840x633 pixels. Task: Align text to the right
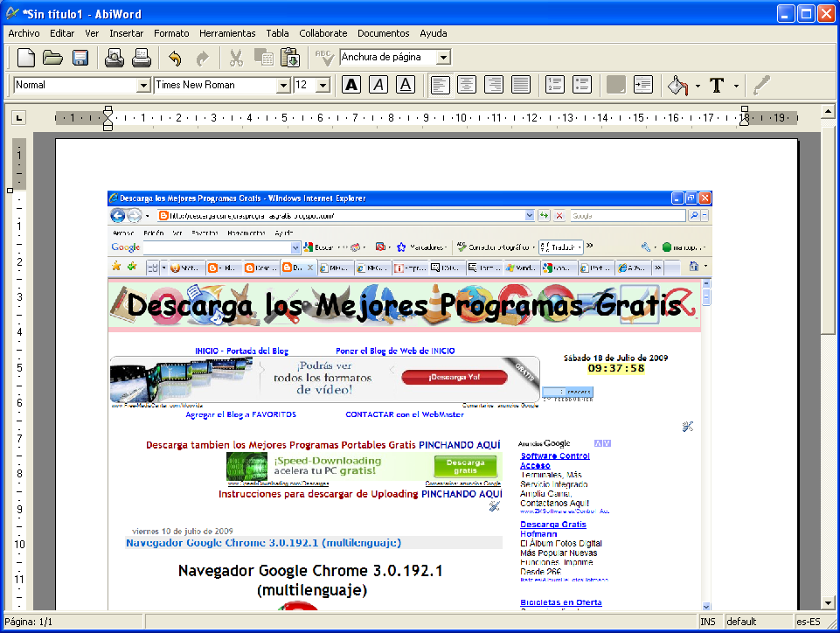493,85
